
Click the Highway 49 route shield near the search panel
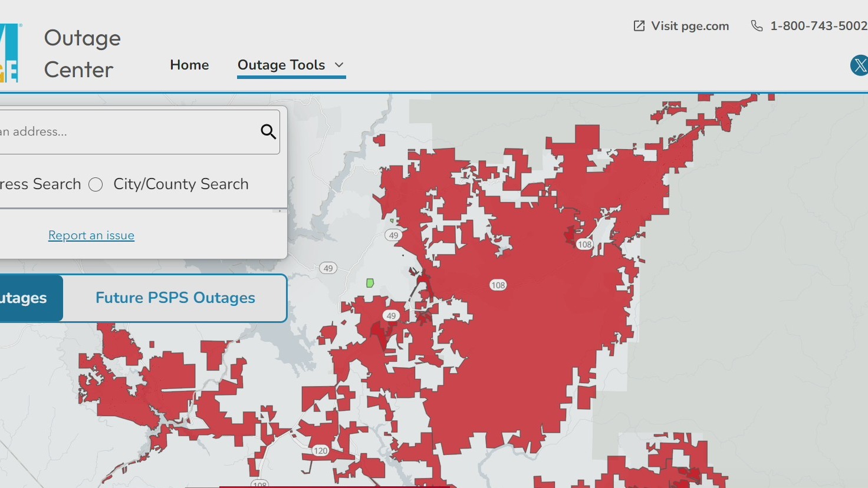(x=327, y=268)
